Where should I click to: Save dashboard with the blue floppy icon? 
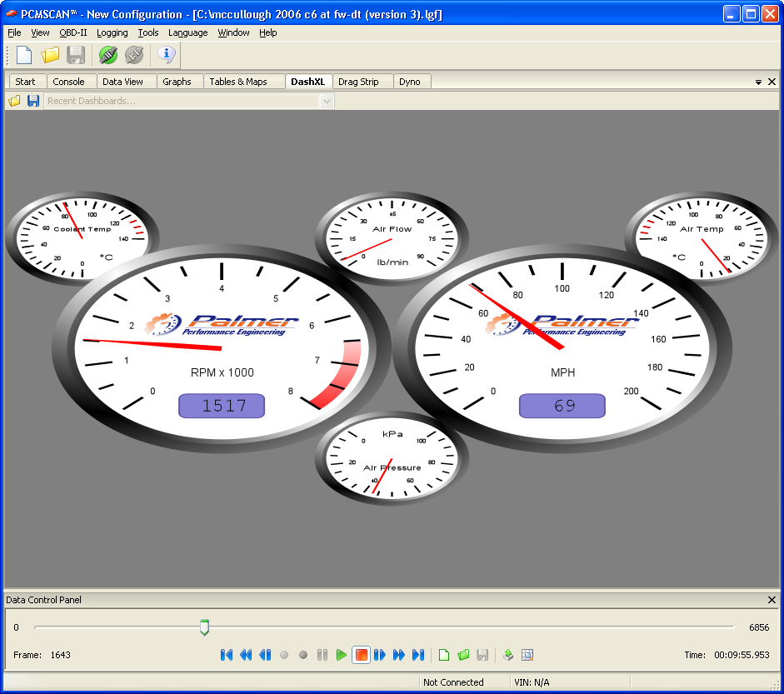33,101
